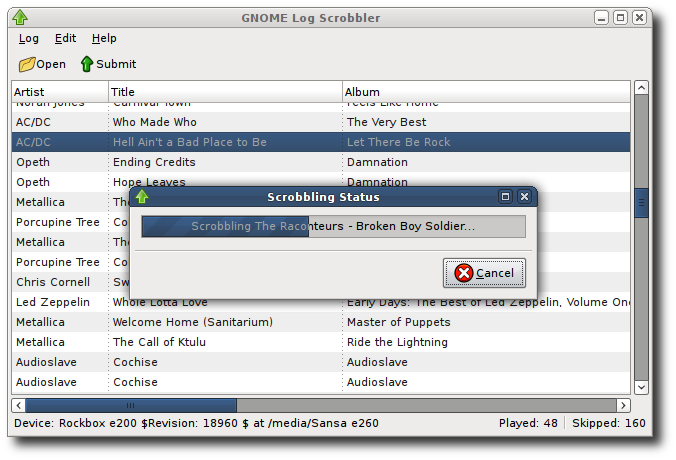Select 'The Call of Ktulu' title cell
676x460 pixels.
pos(225,342)
